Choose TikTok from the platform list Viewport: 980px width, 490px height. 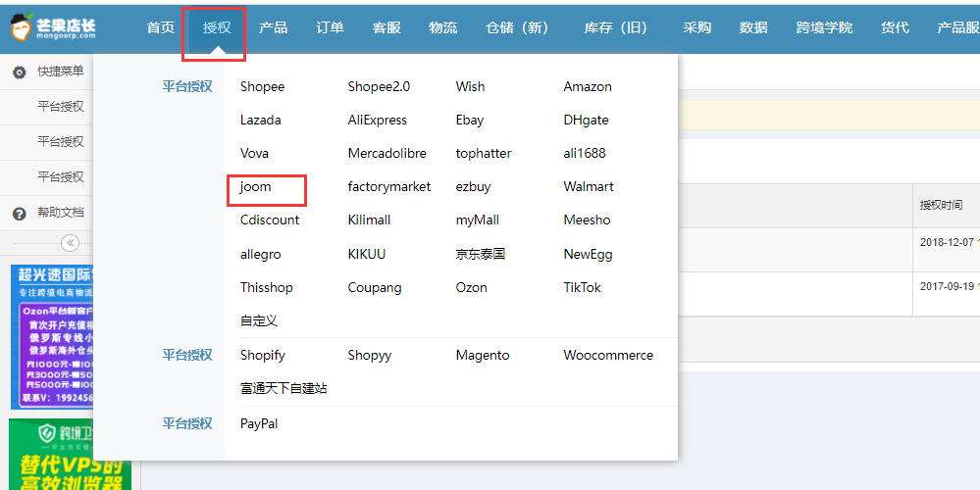pyautogui.click(x=583, y=288)
